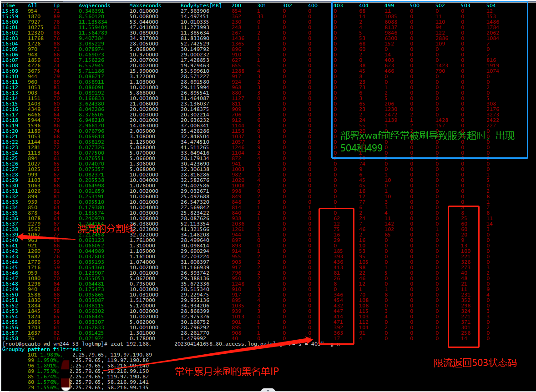Click the 502 count "2886"
The height and width of the screenshot is (392, 536).
pos(442,38)
